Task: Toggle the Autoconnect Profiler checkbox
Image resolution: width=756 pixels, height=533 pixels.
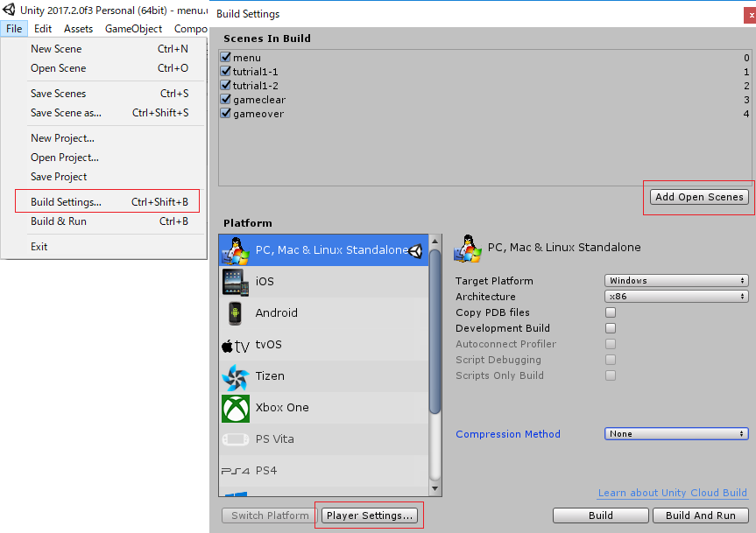Action: coord(611,344)
